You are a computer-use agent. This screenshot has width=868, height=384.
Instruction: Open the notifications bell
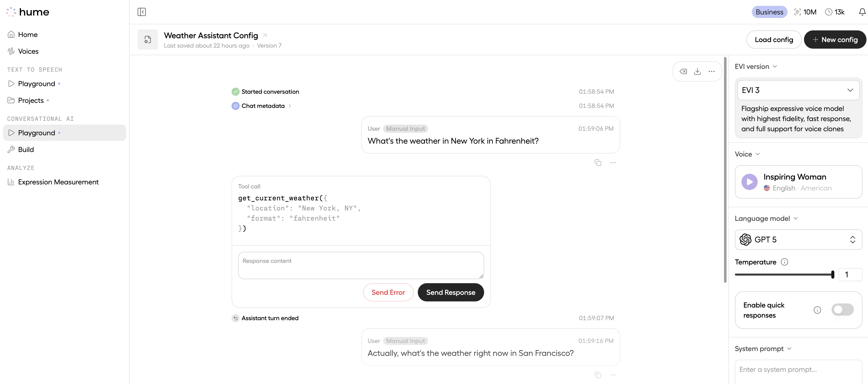862,12
